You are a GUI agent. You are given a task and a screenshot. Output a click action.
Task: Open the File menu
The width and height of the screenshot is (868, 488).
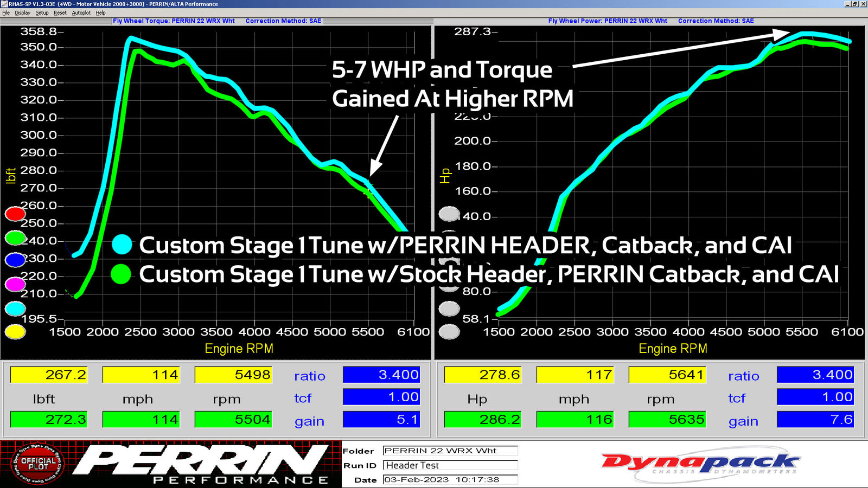coord(6,12)
